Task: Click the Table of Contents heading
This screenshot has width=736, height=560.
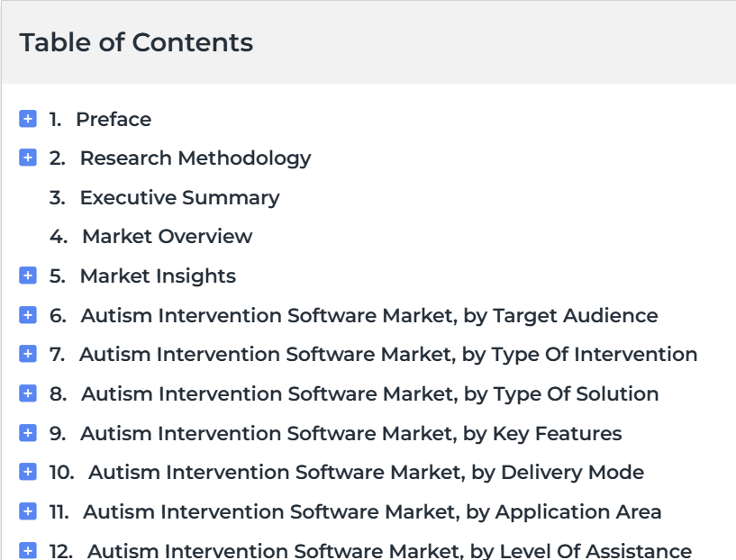Action: pyautogui.click(x=136, y=42)
